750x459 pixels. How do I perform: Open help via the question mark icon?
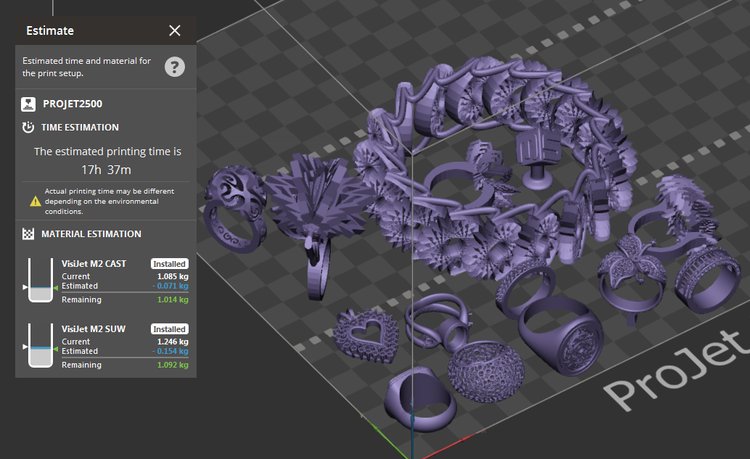(175, 67)
